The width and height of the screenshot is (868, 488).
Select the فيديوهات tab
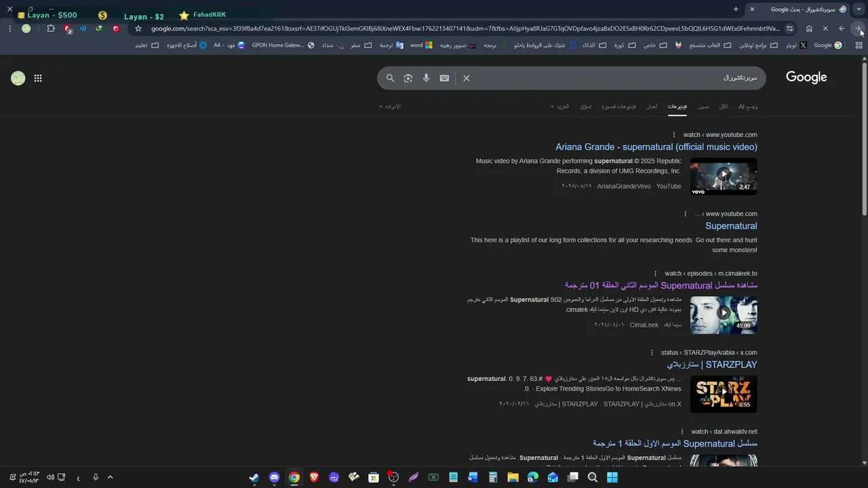pos(677,106)
